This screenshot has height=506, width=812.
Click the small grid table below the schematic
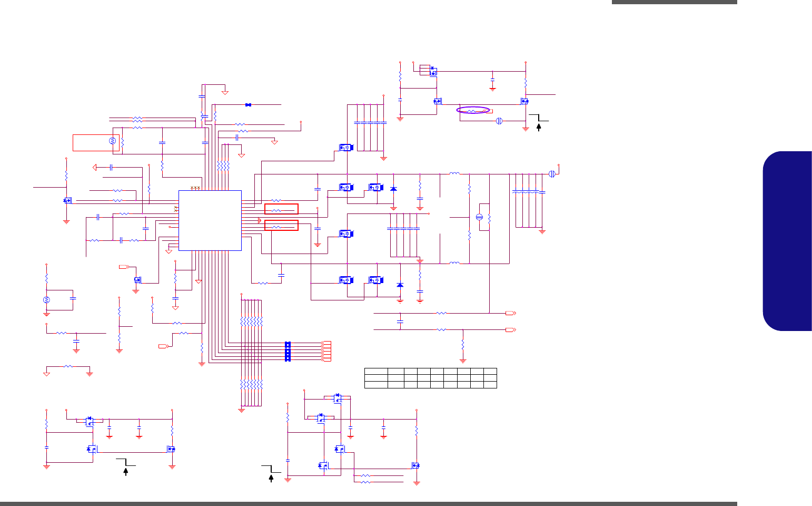click(431, 378)
